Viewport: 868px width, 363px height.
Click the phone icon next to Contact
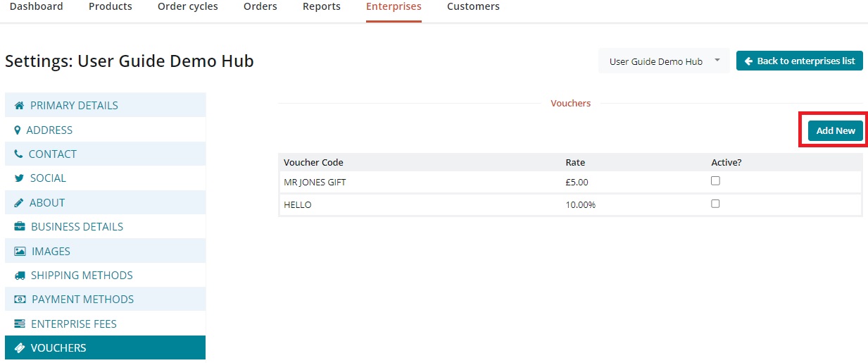pyautogui.click(x=19, y=154)
